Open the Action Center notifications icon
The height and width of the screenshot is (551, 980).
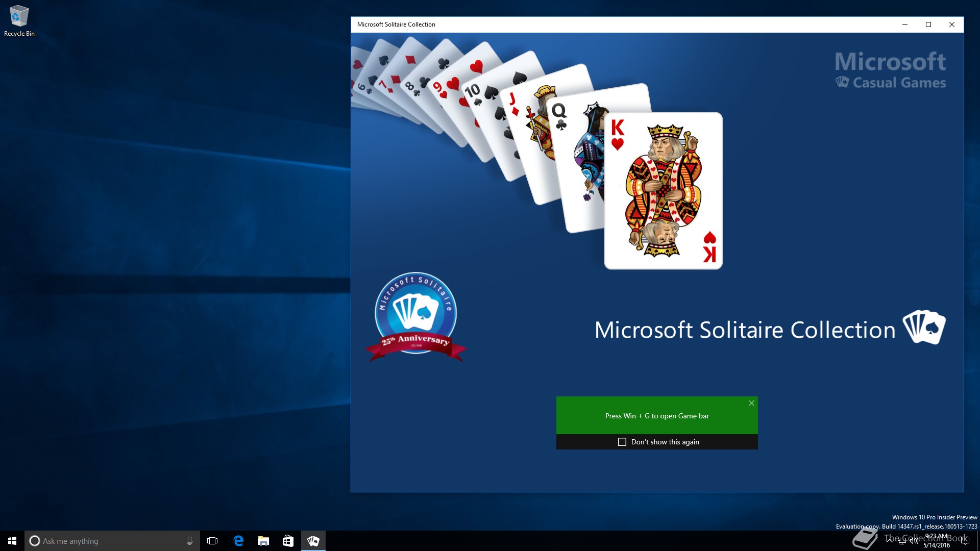click(965, 541)
